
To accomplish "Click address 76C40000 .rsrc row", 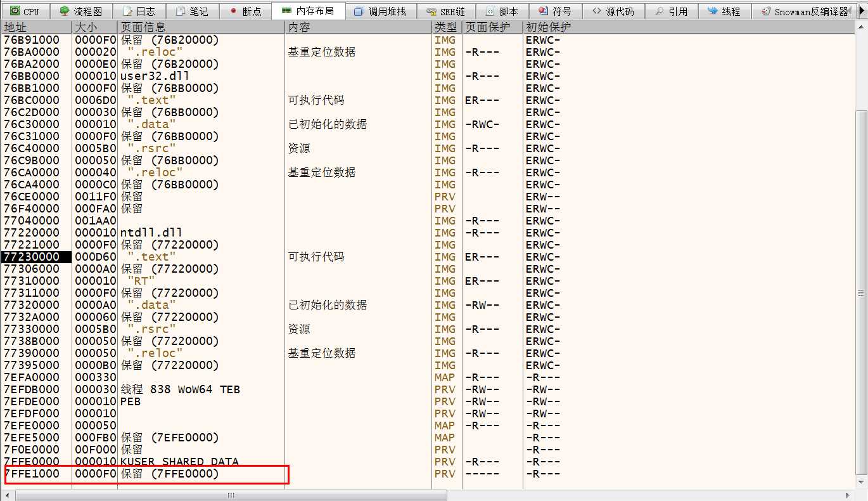I will pos(32,148).
